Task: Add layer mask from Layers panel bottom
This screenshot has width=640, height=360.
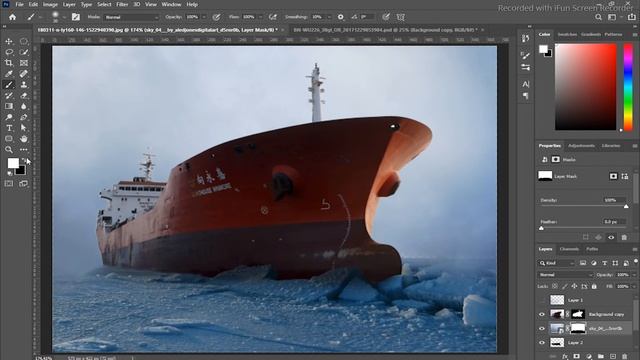Action: click(576, 356)
